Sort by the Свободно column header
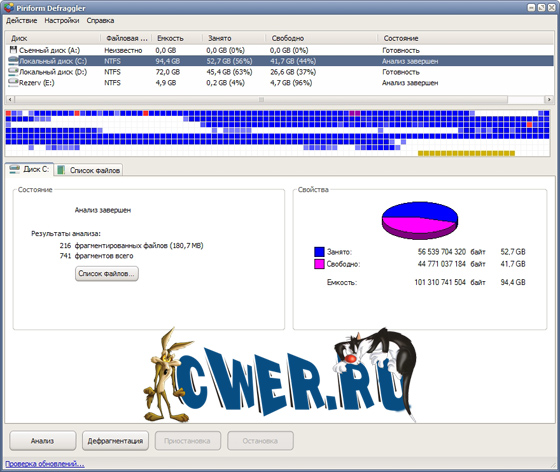This screenshot has height=472, width=560. (x=321, y=38)
